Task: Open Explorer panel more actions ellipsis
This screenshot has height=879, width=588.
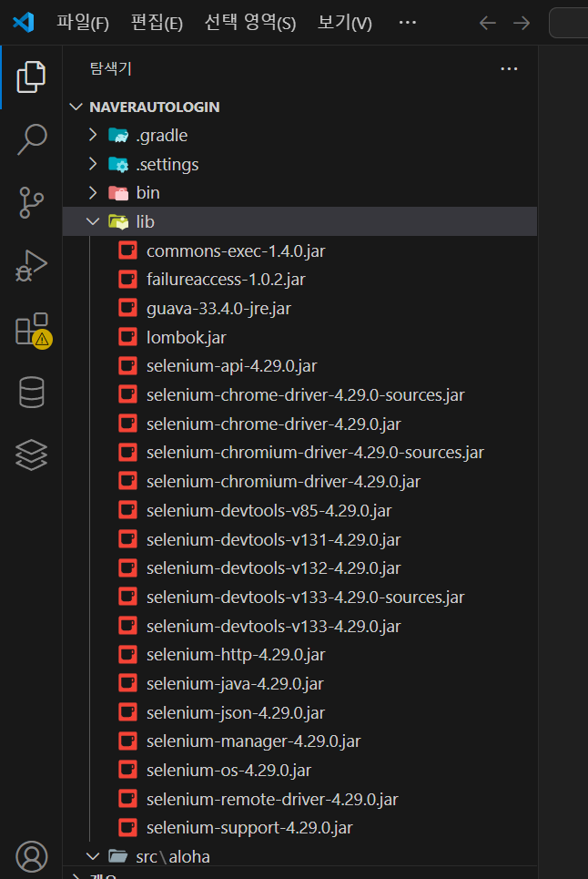Action: [509, 69]
